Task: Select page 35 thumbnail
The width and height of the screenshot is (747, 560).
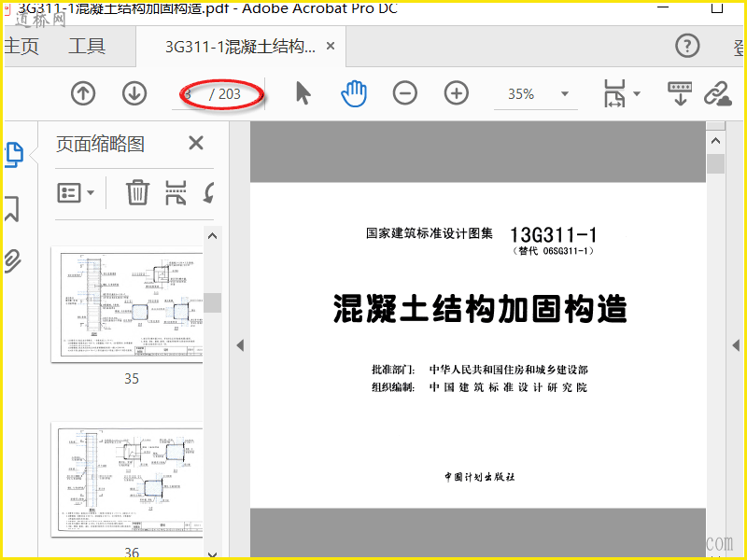Action: pyautogui.click(x=127, y=305)
